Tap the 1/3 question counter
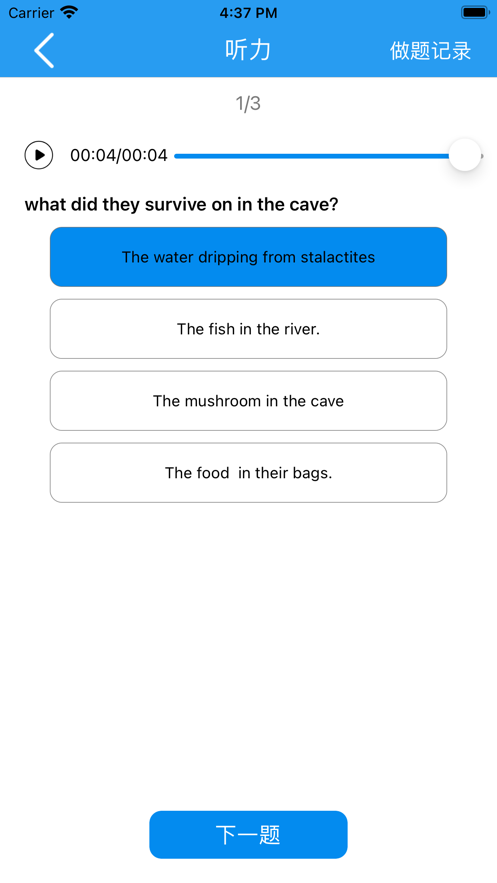This screenshot has height=883, width=497. pos(248,104)
